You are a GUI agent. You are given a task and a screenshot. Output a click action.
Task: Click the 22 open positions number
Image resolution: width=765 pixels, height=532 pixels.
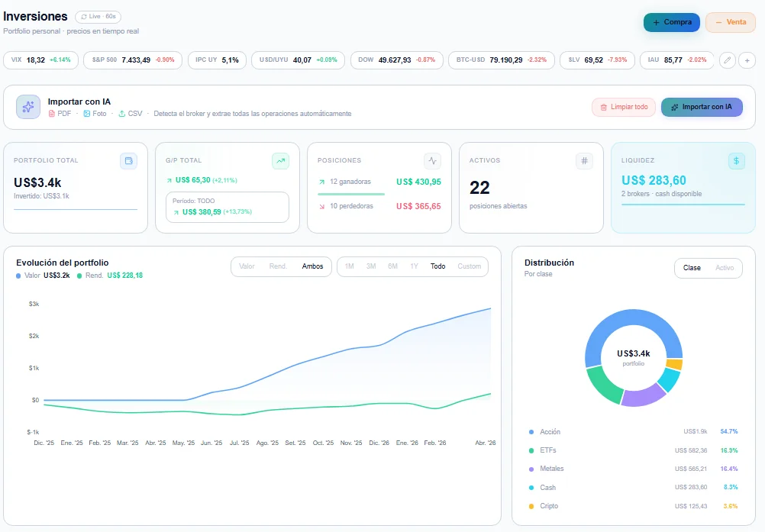(x=479, y=188)
